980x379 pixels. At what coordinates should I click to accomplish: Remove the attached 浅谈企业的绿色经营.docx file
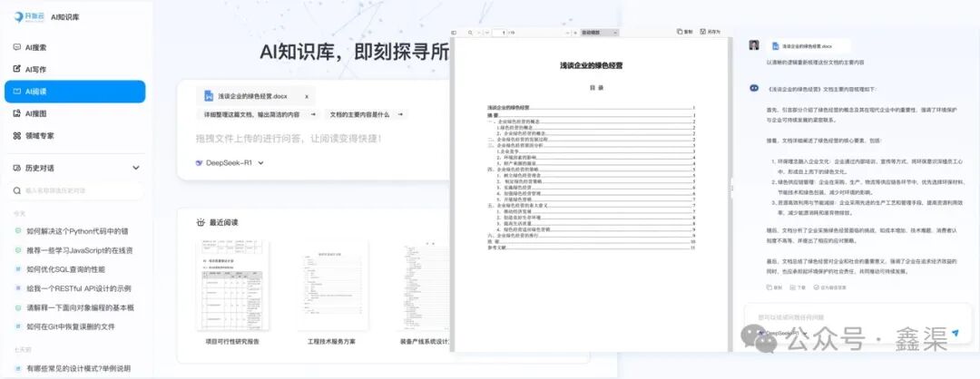(307, 97)
